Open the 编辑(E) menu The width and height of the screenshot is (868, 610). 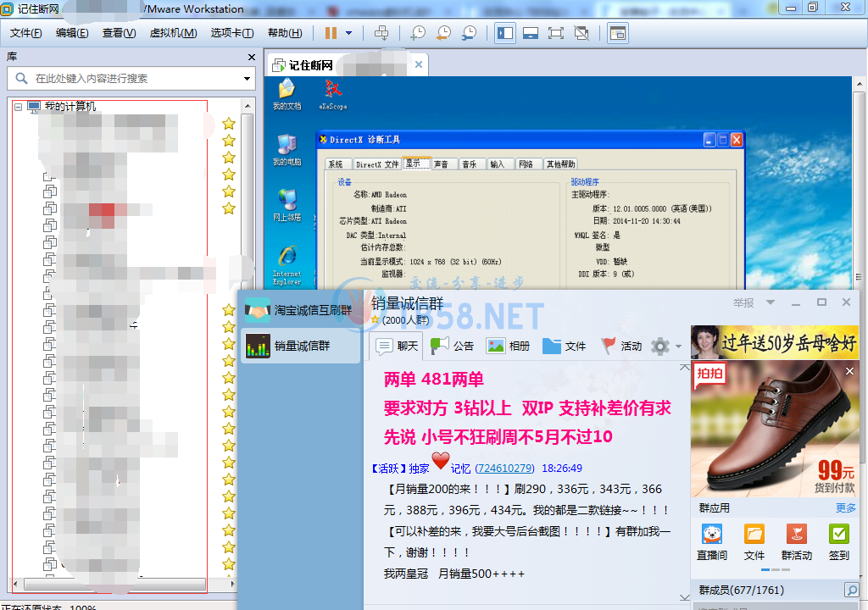(x=72, y=33)
